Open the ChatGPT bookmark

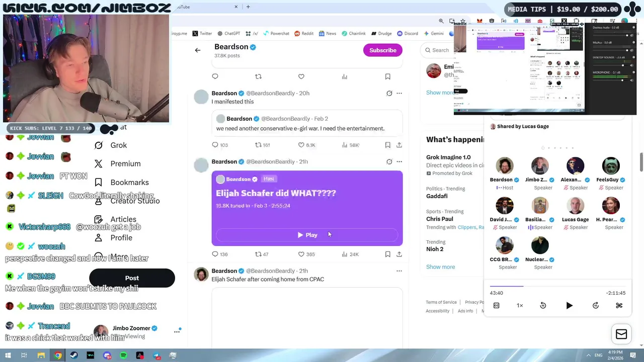pyautogui.click(x=228, y=34)
